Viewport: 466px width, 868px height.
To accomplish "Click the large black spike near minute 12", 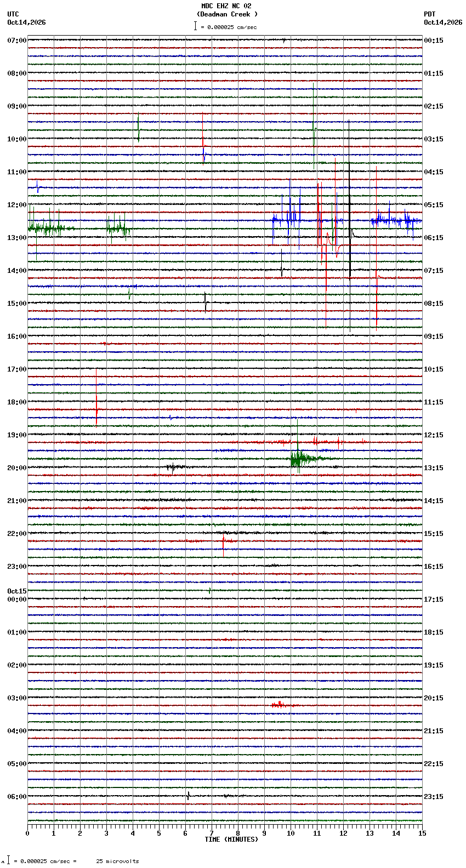I will (350, 225).
